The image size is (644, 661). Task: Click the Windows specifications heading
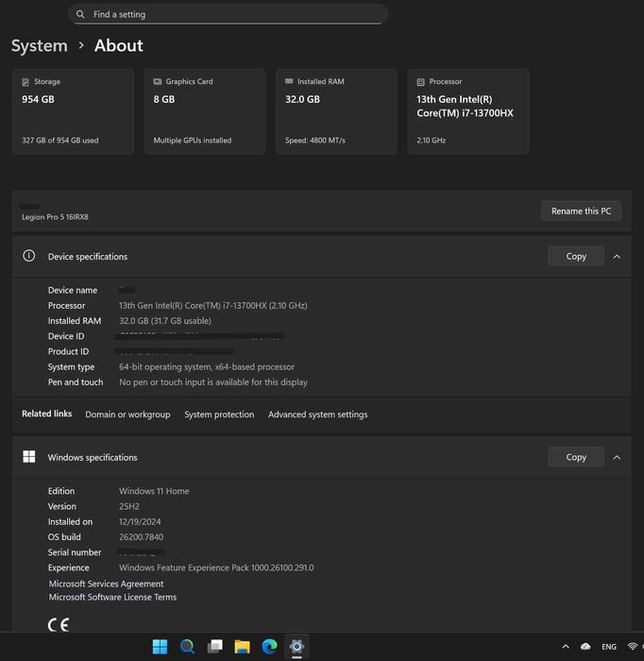(93, 457)
